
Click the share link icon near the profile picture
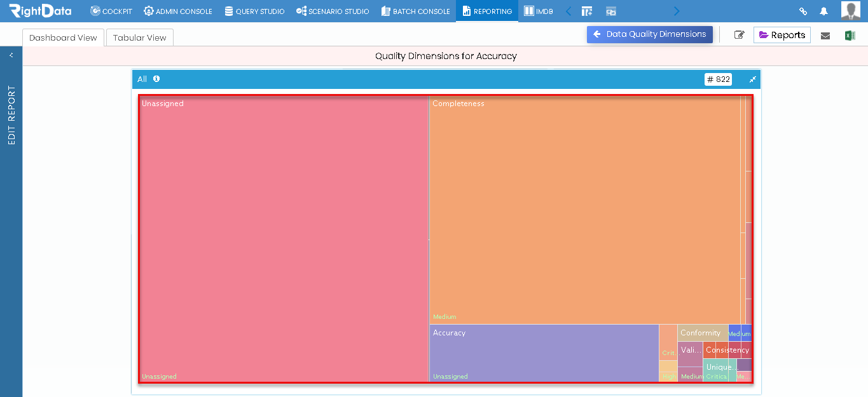(x=803, y=11)
